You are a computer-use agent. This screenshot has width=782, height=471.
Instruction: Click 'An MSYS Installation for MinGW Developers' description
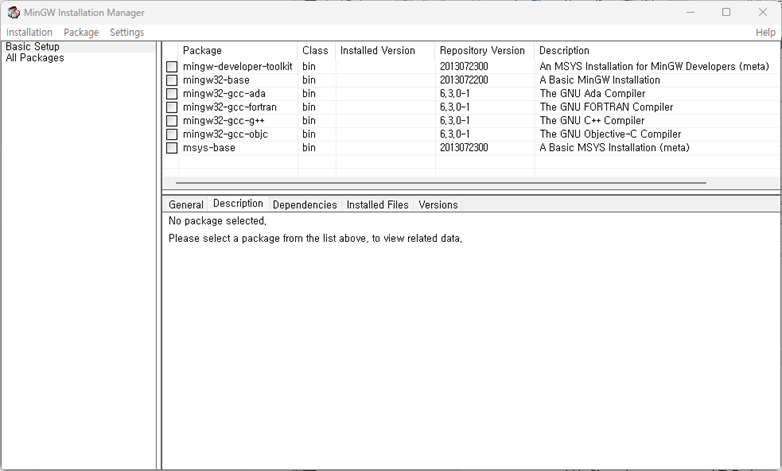click(x=654, y=66)
